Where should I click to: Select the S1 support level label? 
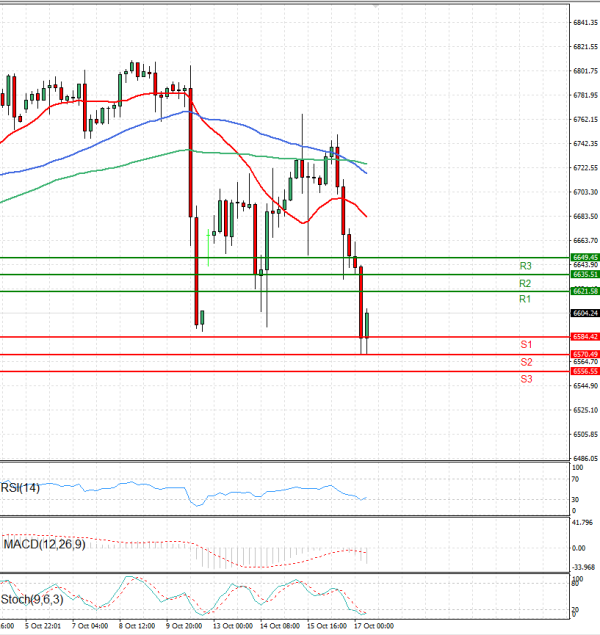click(525, 344)
